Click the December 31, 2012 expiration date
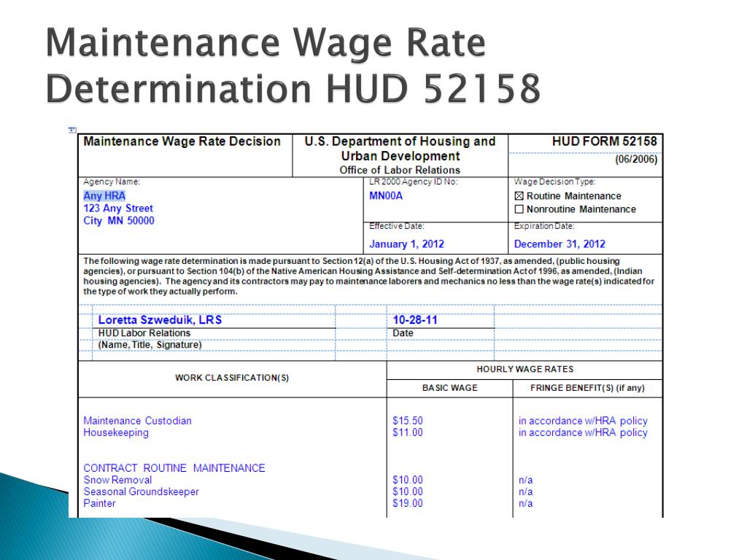 click(560, 244)
